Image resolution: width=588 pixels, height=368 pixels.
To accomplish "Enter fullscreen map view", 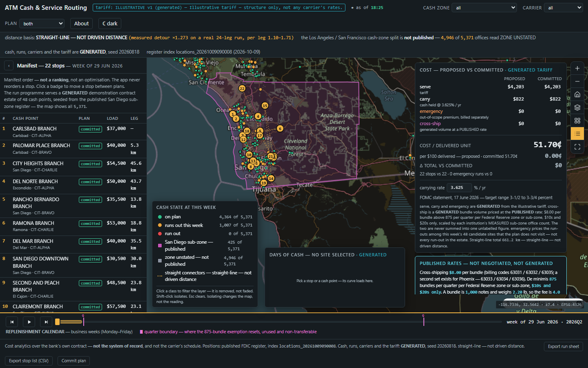I will (x=577, y=147).
